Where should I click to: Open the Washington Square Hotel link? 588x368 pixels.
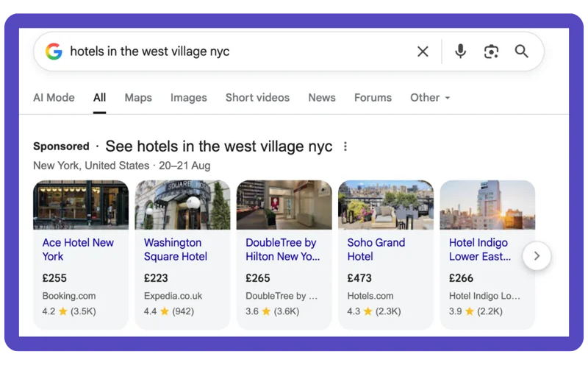coord(176,250)
